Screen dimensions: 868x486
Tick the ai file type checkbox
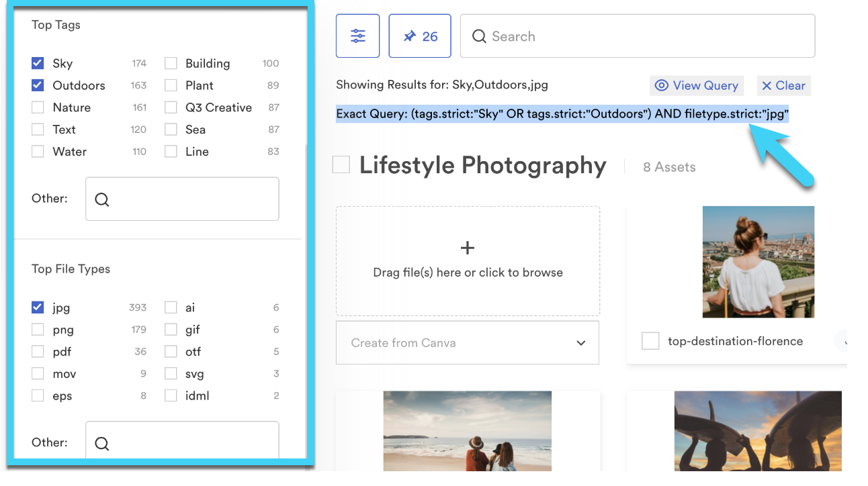coord(171,307)
